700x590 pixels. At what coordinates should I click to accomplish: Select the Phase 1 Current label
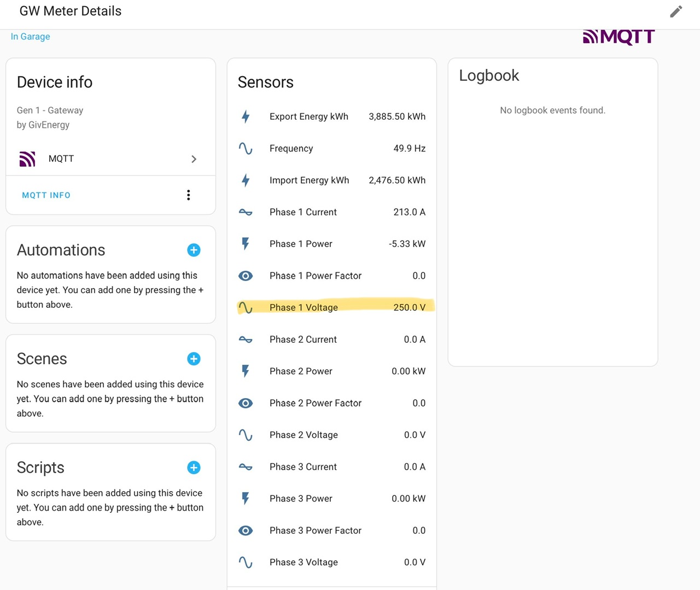coord(303,212)
